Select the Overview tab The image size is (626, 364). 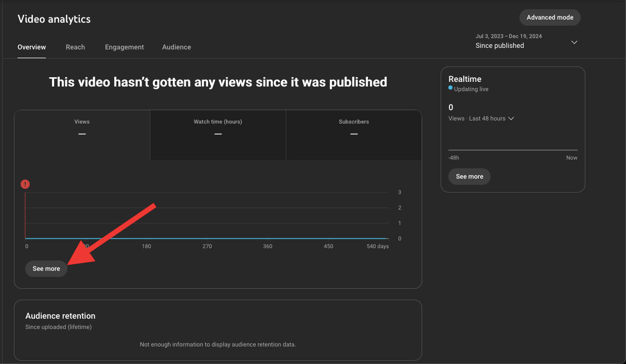pyautogui.click(x=31, y=47)
